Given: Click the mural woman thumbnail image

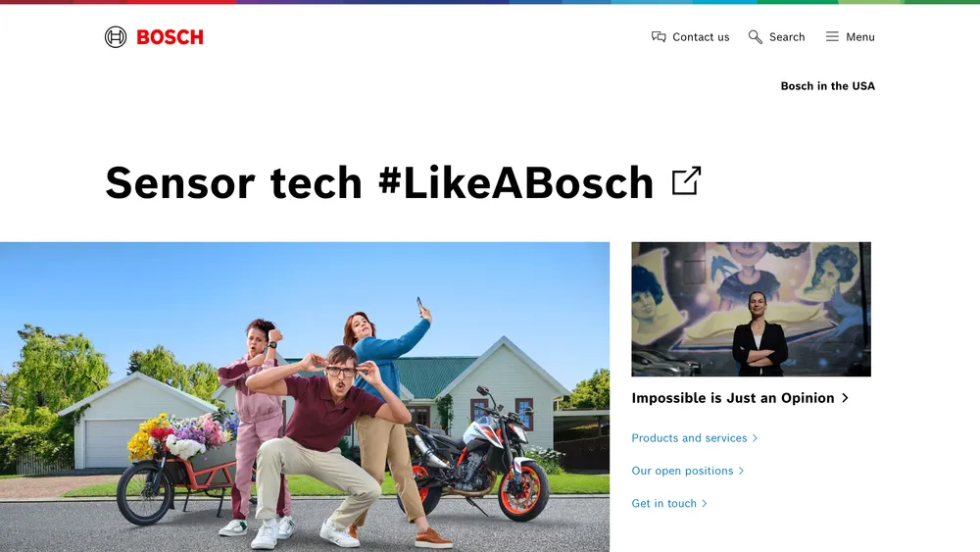Looking at the screenshot, I should click(751, 310).
